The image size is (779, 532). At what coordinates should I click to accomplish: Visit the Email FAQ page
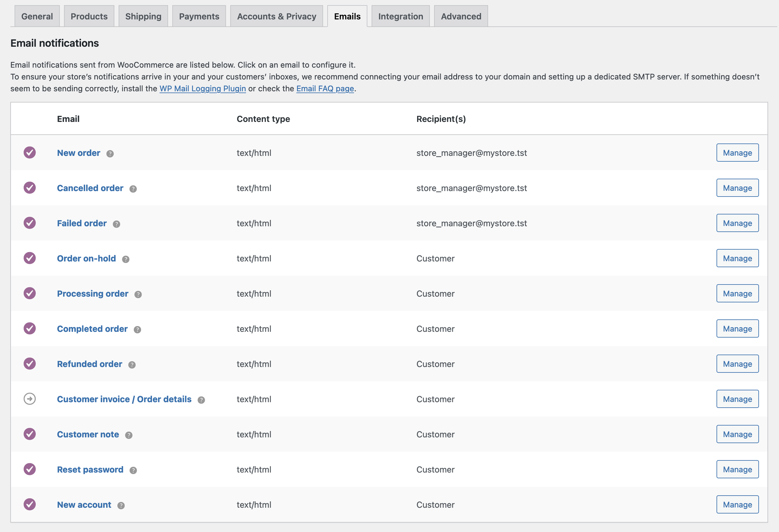[x=325, y=89]
